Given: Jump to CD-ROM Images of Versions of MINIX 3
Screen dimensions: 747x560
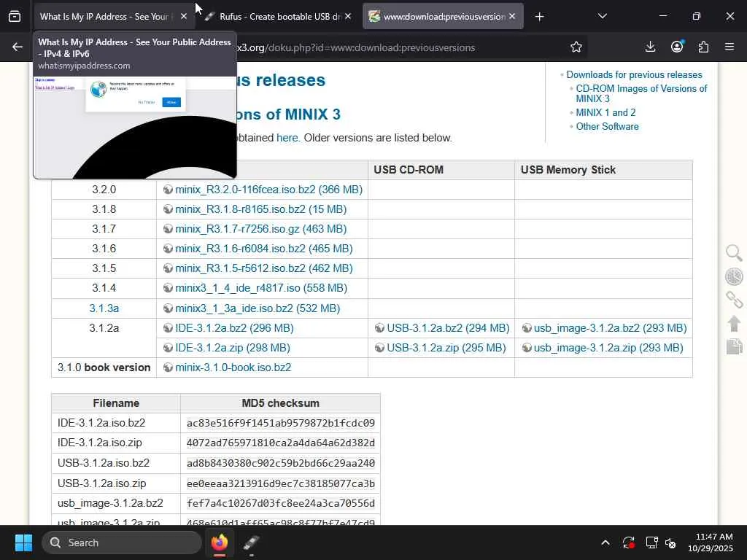Looking at the screenshot, I should click(641, 93).
